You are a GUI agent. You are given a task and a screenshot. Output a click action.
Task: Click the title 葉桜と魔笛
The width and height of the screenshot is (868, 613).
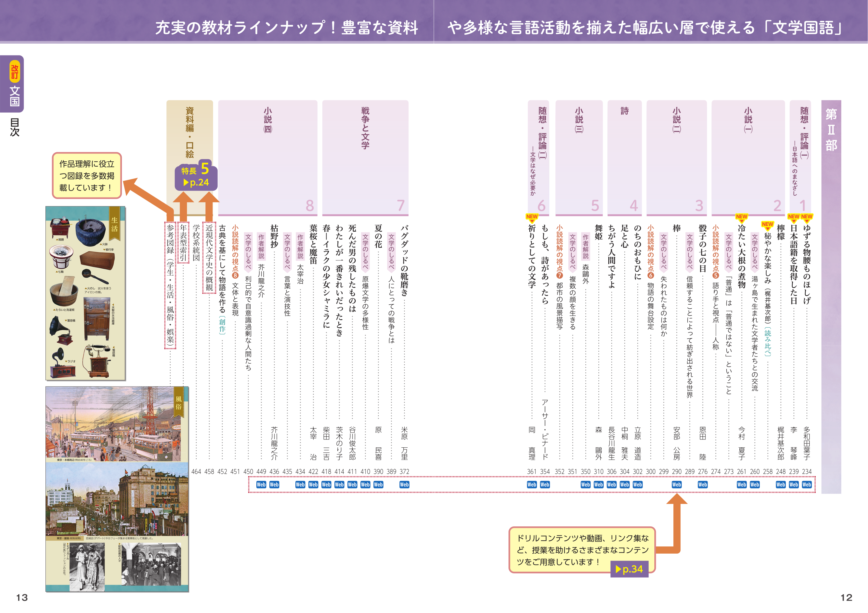(313, 244)
